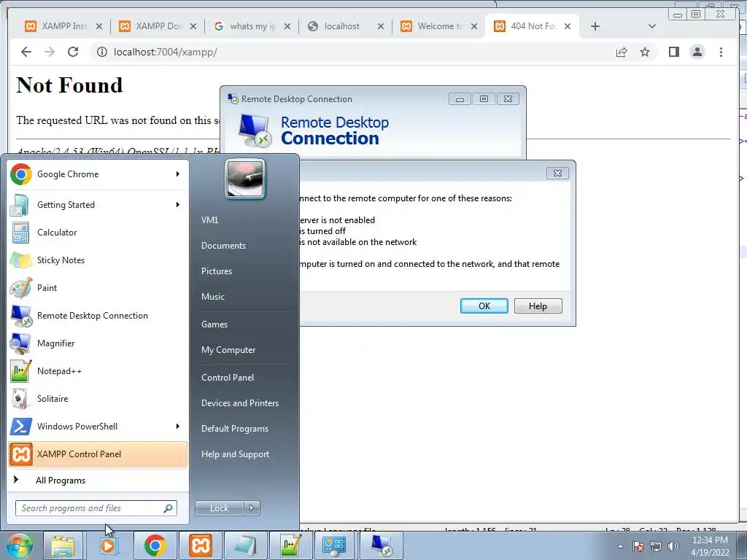Open Devices and Printers
The image size is (747, 560).
click(x=239, y=403)
